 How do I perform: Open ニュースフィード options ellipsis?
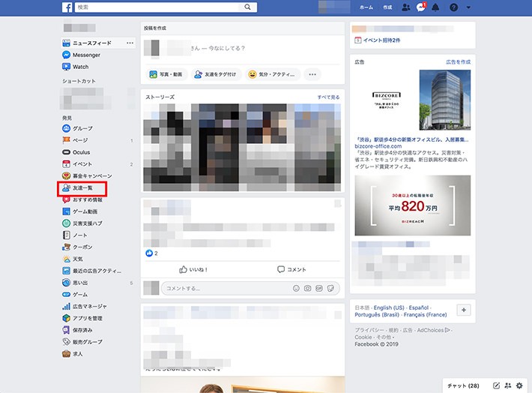[x=130, y=43]
